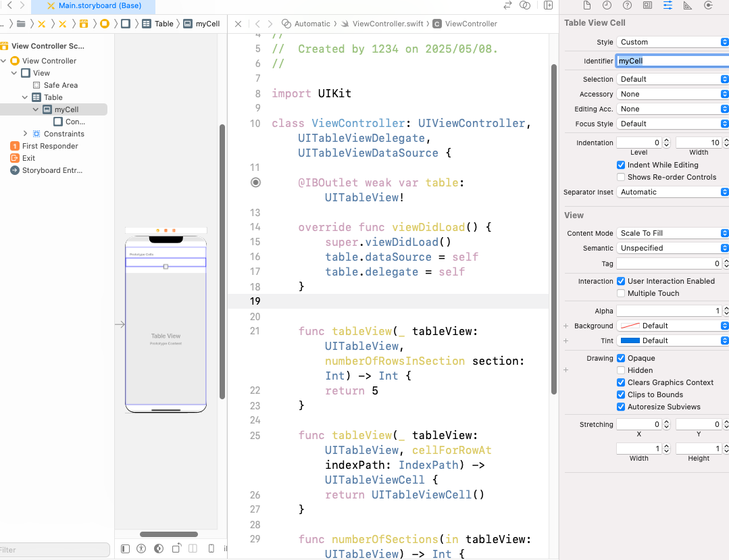Click the IBOutlet connection circle in gutter
The width and height of the screenshot is (729, 560).
(255, 182)
